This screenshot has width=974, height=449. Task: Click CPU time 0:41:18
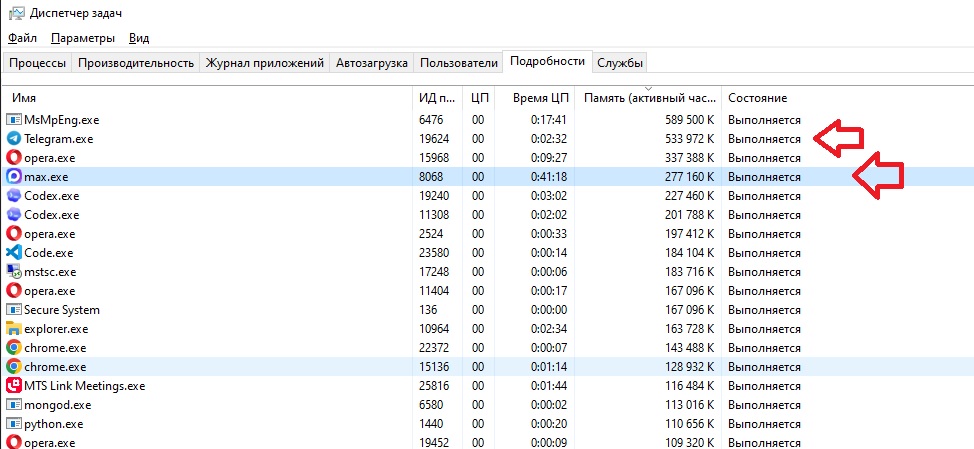tap(549, 177)
